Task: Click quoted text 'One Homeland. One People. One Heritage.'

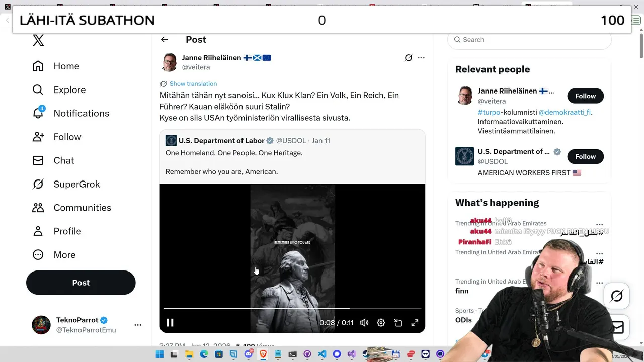Action: tap(234, 153)
